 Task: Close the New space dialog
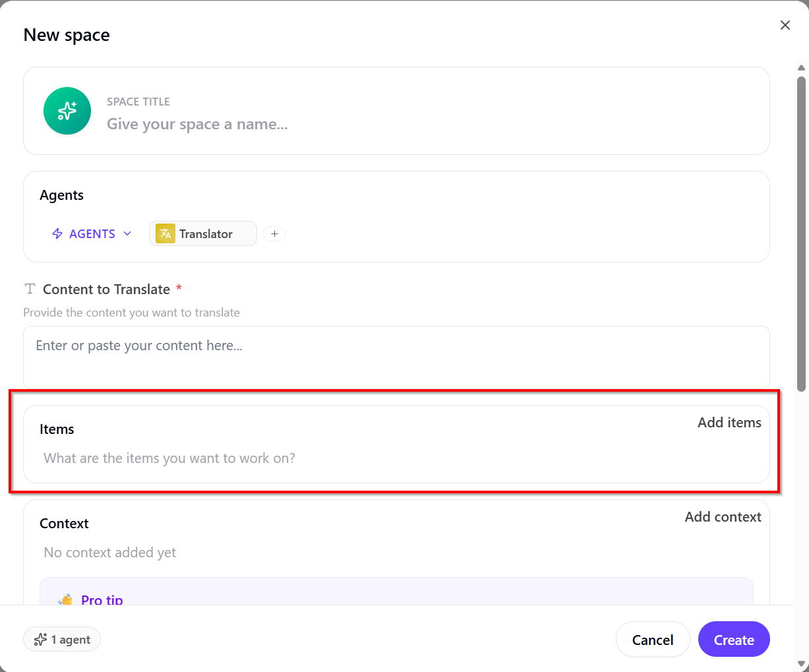coord(785,25)
